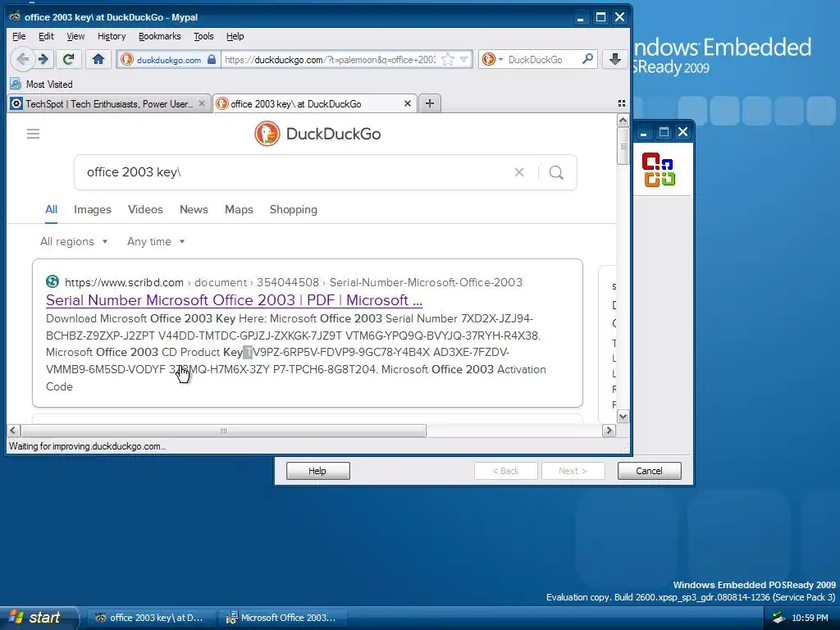Open Serial Number Microsoft Office 2003 link

tap(234, 300)
